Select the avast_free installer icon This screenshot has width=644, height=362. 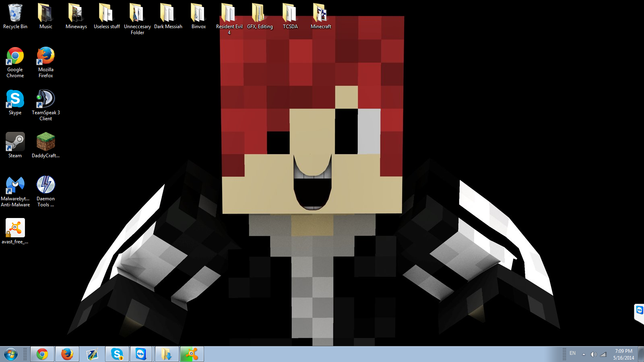click(x=15, y=231)
